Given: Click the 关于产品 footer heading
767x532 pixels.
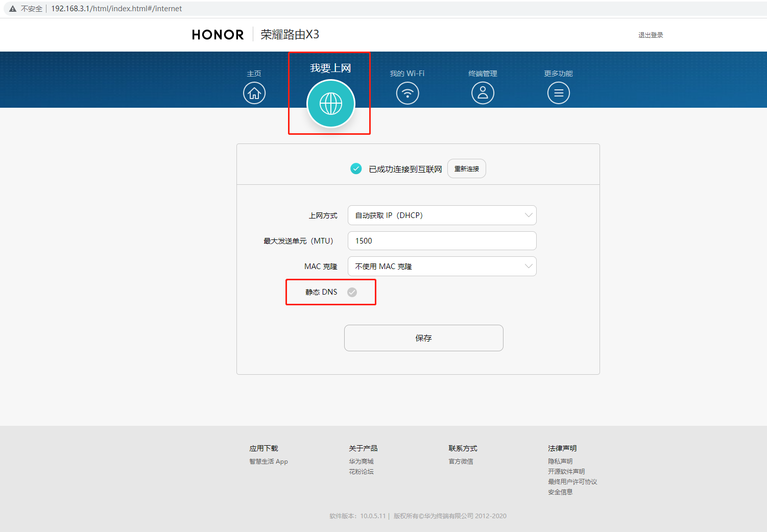Looking at the screenshot, I should click(363, 448).
